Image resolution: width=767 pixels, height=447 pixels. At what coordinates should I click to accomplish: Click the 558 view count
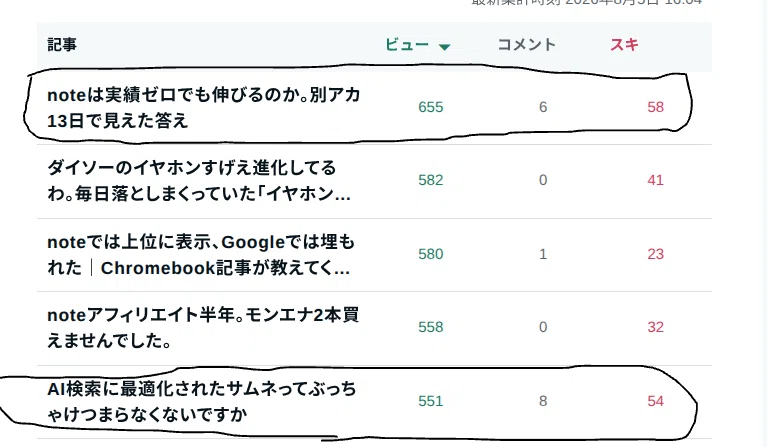point(430,327)
